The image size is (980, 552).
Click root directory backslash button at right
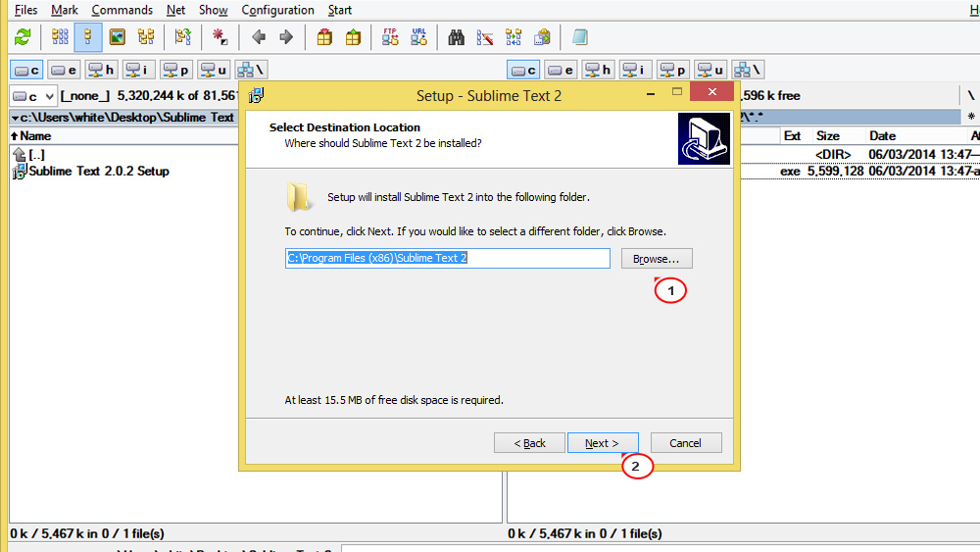pyautogui.click(x=970, y=96)
